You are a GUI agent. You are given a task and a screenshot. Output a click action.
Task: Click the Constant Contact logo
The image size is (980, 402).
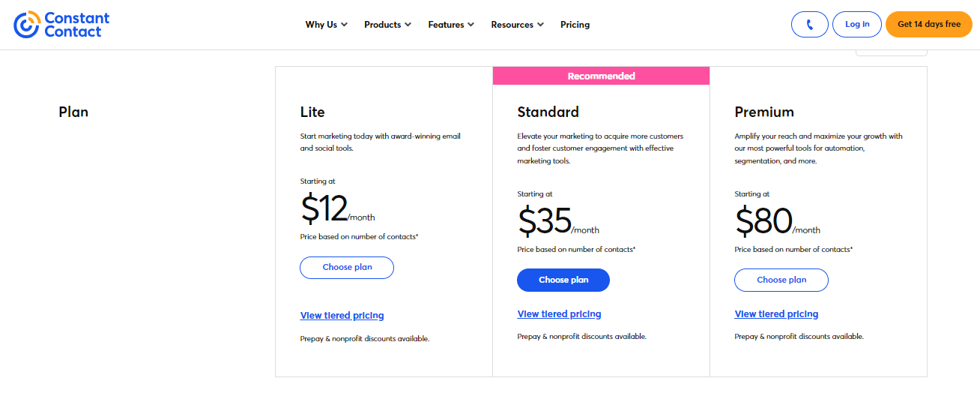point(61,25)
